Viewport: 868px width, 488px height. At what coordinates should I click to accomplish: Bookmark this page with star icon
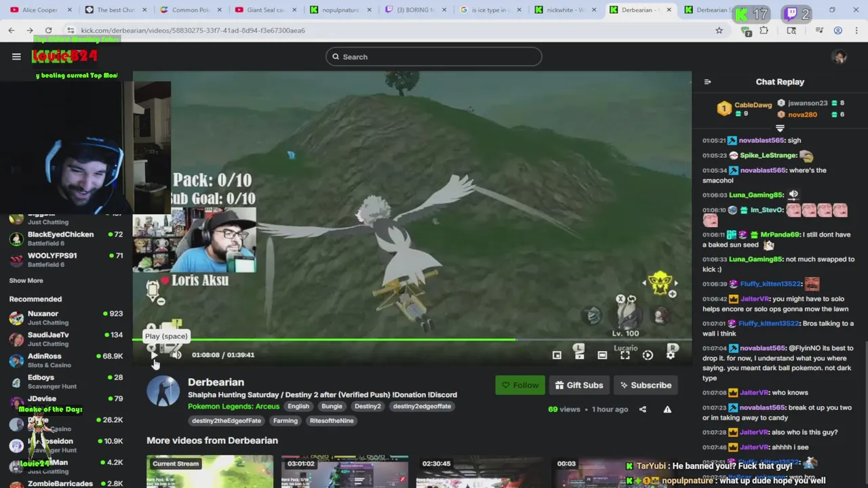(x=719, y=30)
